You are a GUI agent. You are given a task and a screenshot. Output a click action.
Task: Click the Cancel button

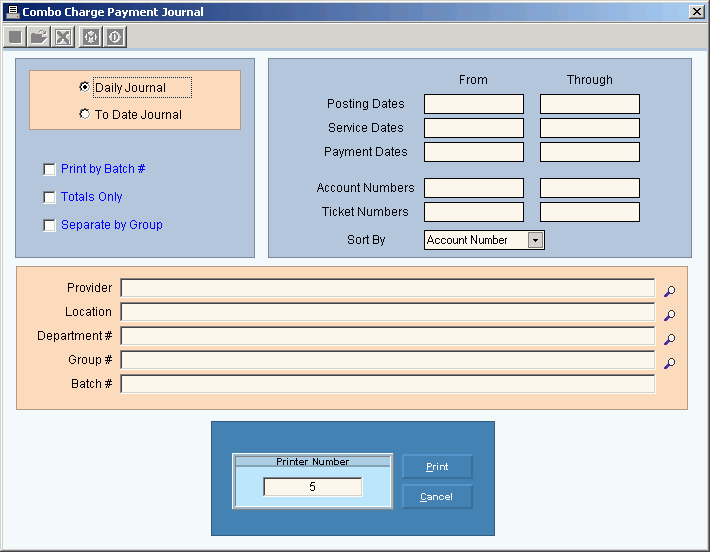437,497
